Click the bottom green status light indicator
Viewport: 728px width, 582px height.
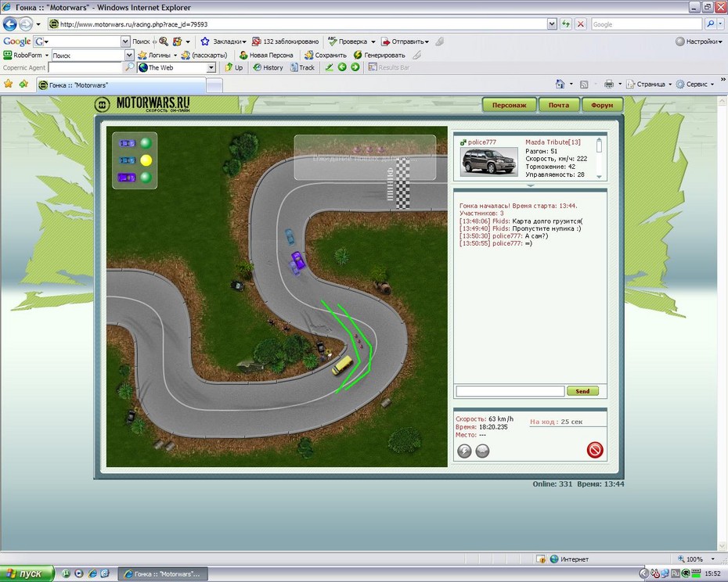coord(146,178)
